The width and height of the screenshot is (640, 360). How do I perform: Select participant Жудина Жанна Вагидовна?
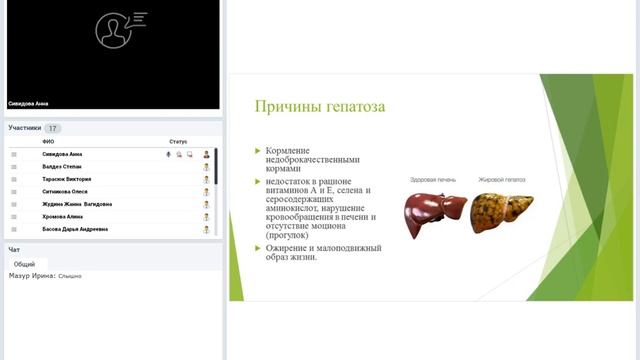[x=77, y=204]
